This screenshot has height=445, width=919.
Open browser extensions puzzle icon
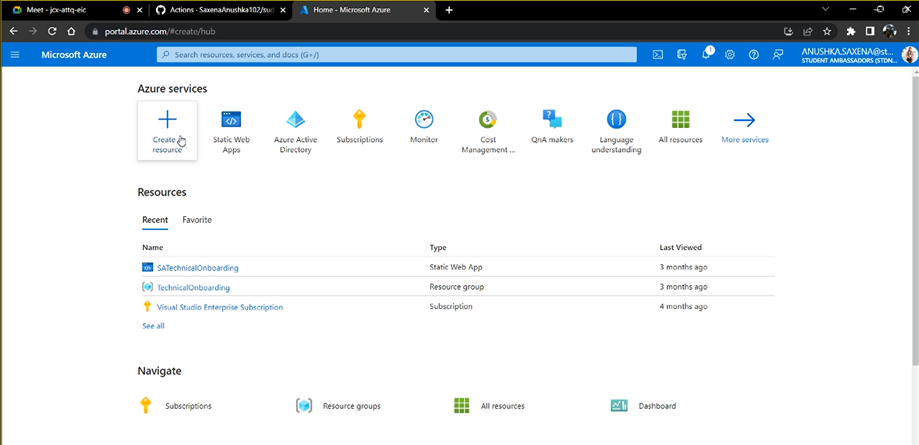pos(851,31)
